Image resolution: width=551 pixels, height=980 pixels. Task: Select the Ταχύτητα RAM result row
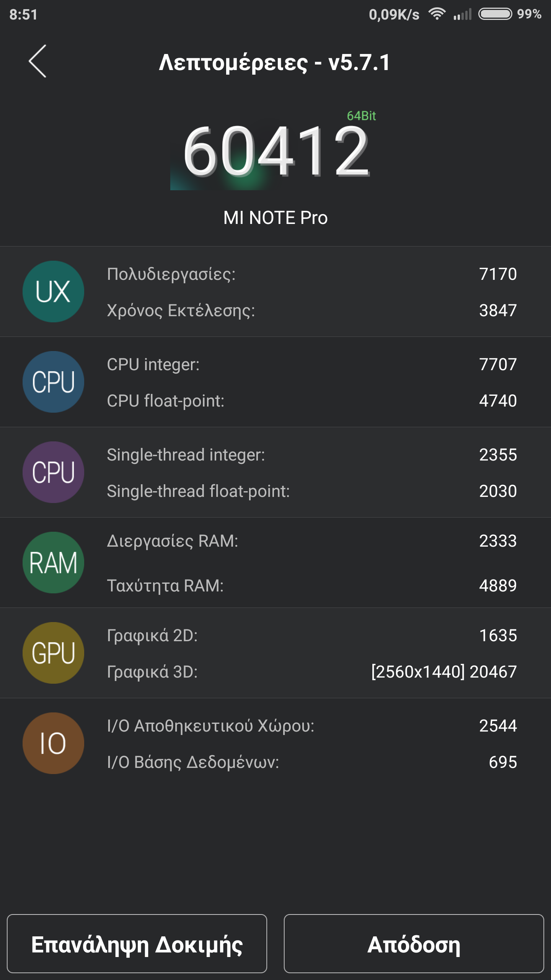tap(311, 586)
